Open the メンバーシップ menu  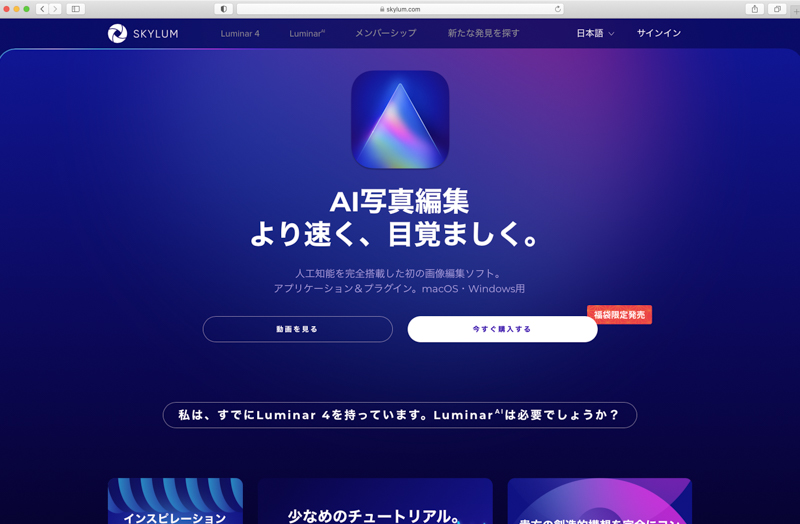(x=386, y=33)
